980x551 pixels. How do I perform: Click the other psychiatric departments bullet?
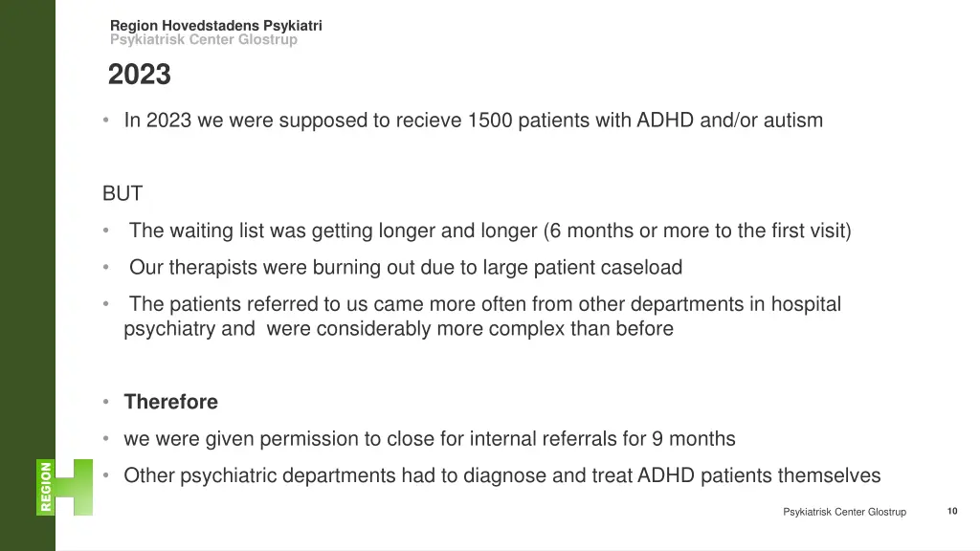[x=501, y=475]
